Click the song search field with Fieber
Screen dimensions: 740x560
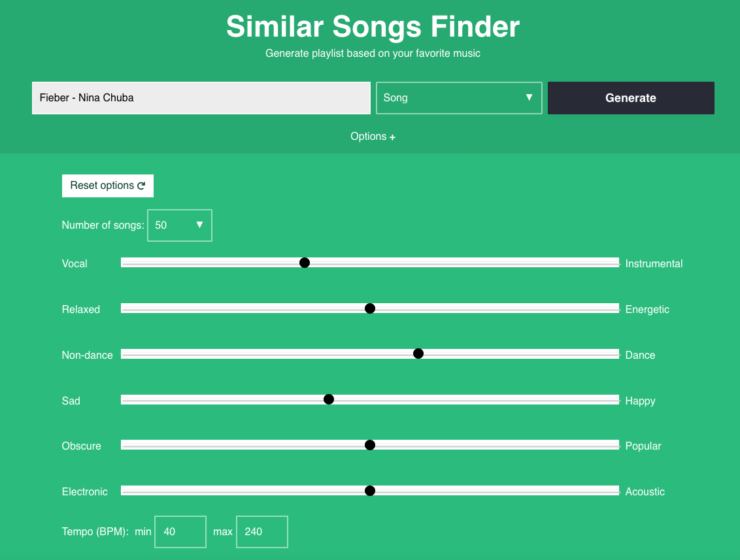tap(201, 97)
